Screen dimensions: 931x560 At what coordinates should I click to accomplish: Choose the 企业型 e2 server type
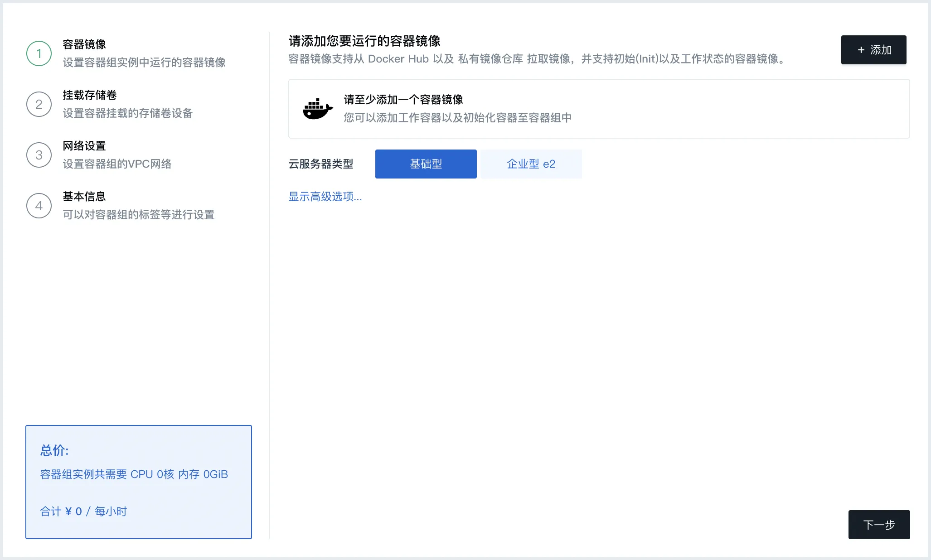point(531,164)
